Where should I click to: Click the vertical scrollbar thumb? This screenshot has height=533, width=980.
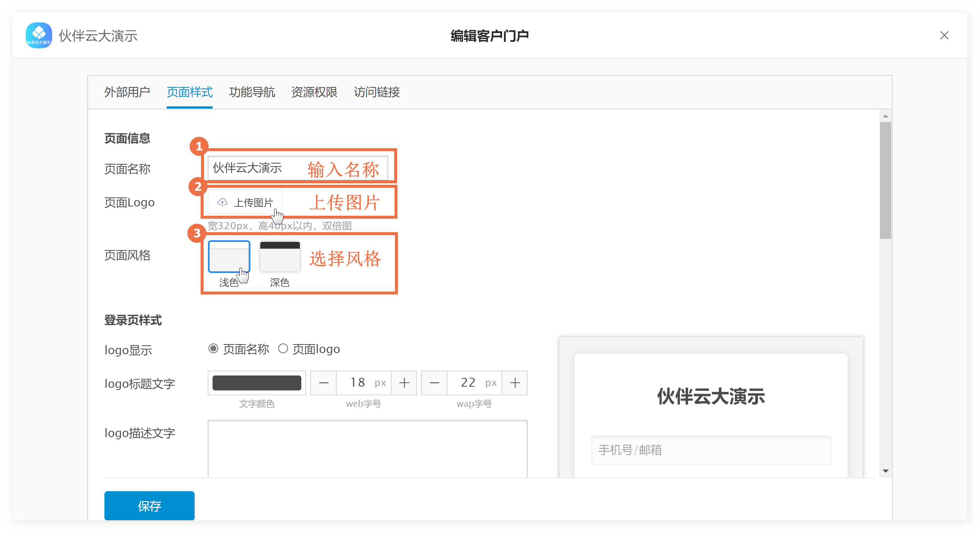point(886,180)
